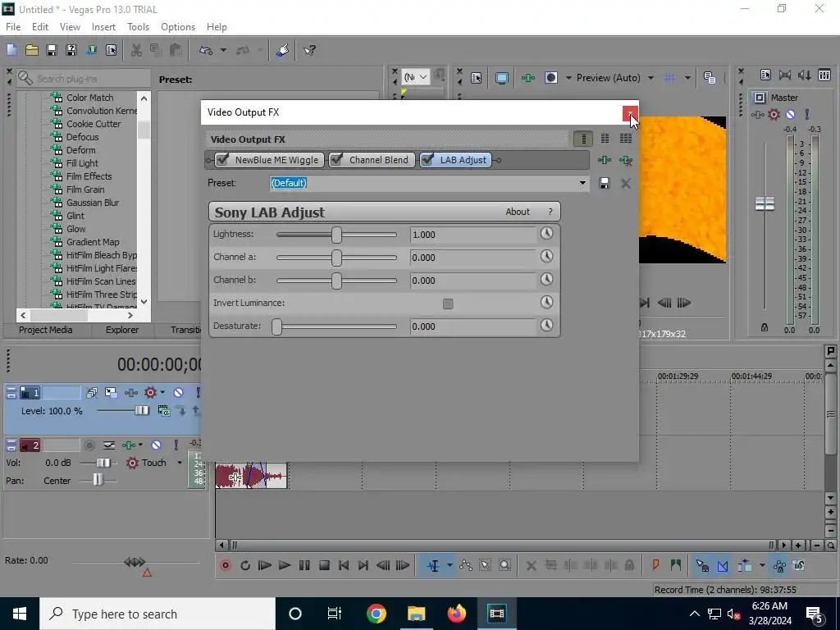Mute audio track 2
The image size is (840, 630).
pyautogui.click(x=156, y=445)
